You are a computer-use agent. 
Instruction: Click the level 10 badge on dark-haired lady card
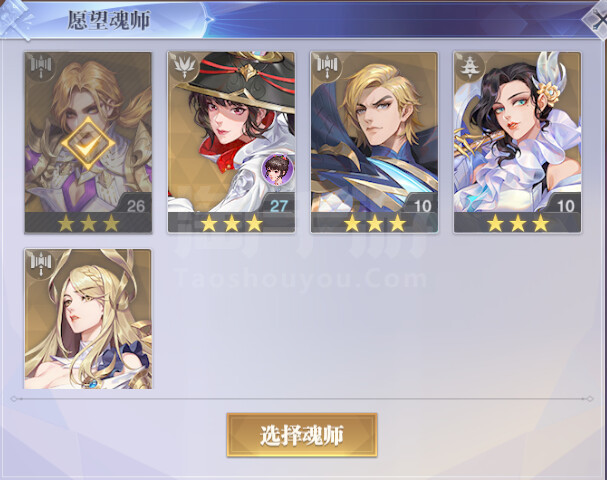[x=566, y=206]
